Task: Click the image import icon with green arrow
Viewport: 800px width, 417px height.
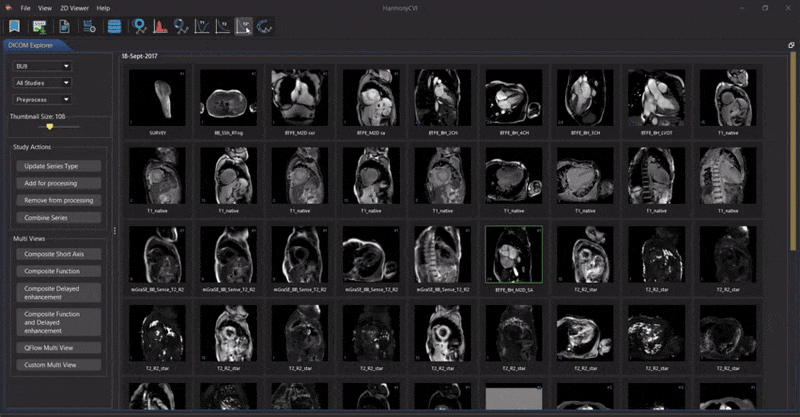Action: click(40, 27)
